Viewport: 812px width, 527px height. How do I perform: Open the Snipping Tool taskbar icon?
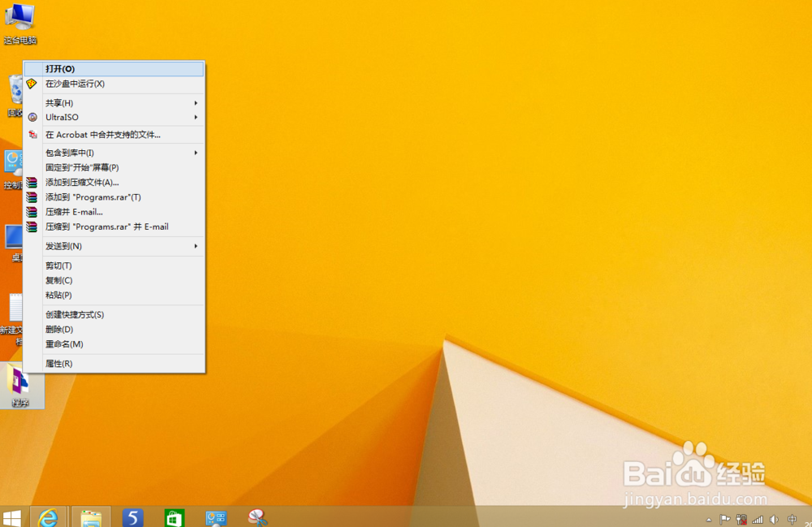pos(257,518)
